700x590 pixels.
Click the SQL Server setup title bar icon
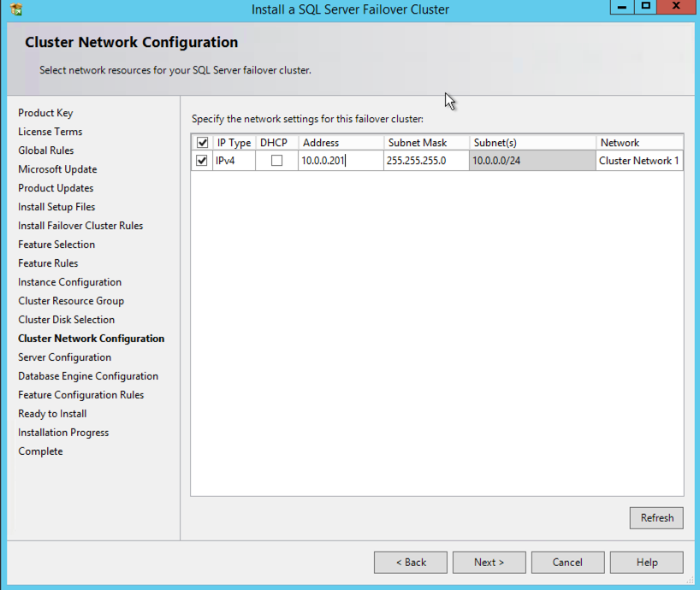tap(15, 9)
